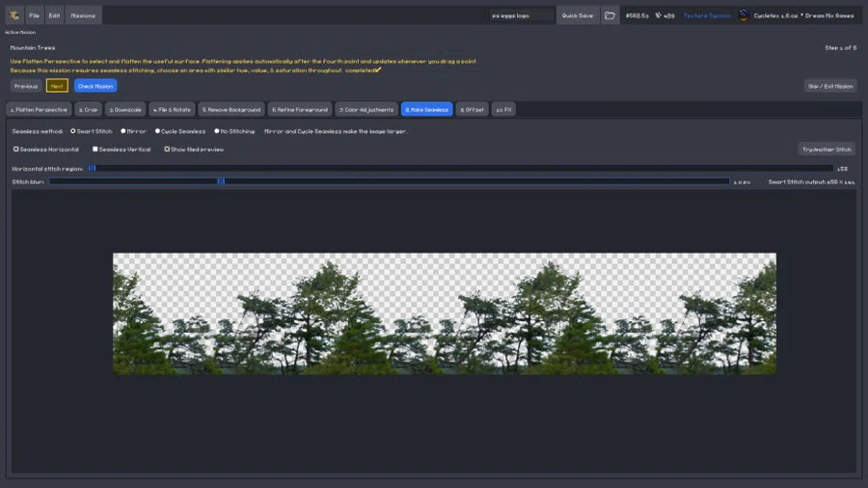
Task: Click the Cycletex round logo icon
Action: tap(744, 15)
